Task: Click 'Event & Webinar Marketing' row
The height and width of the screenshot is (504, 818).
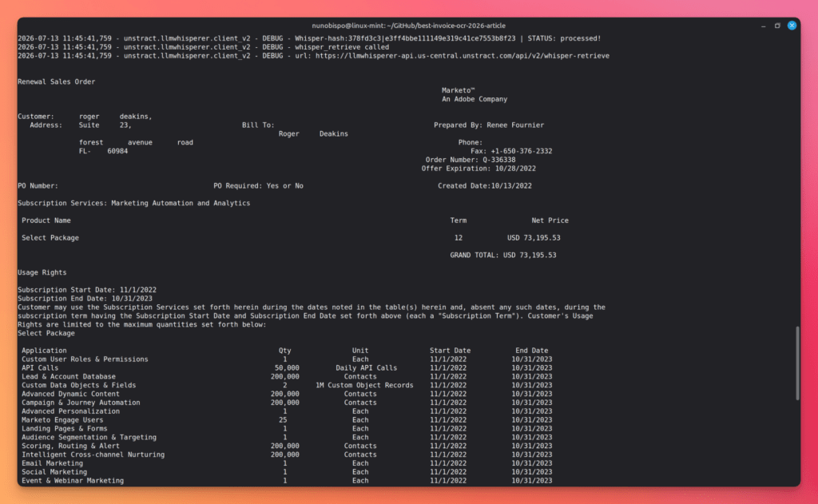Action: click(x=287, y=481)
